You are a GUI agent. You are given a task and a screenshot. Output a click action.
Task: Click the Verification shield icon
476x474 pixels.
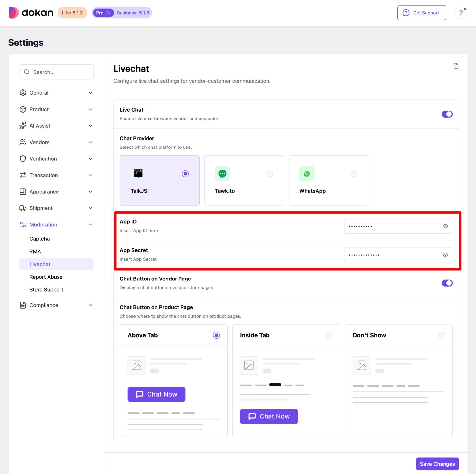pos(23,159)
